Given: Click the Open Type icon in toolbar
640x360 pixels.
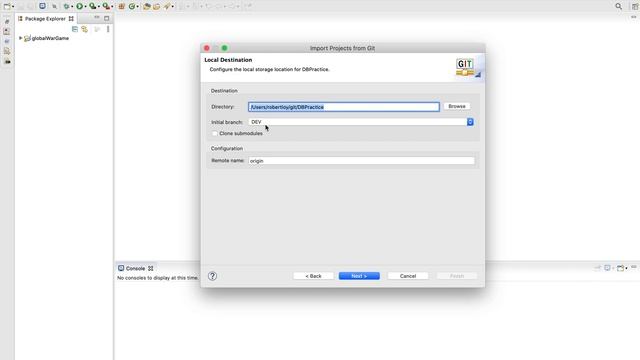Looking at the screenshot, I should point(147,6).
